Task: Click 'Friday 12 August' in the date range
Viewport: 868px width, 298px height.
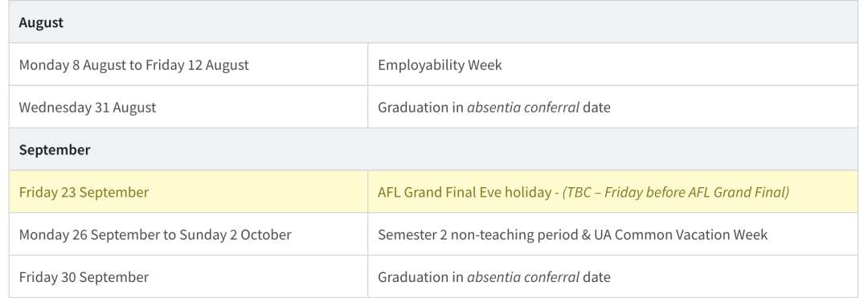Action: 197,65
